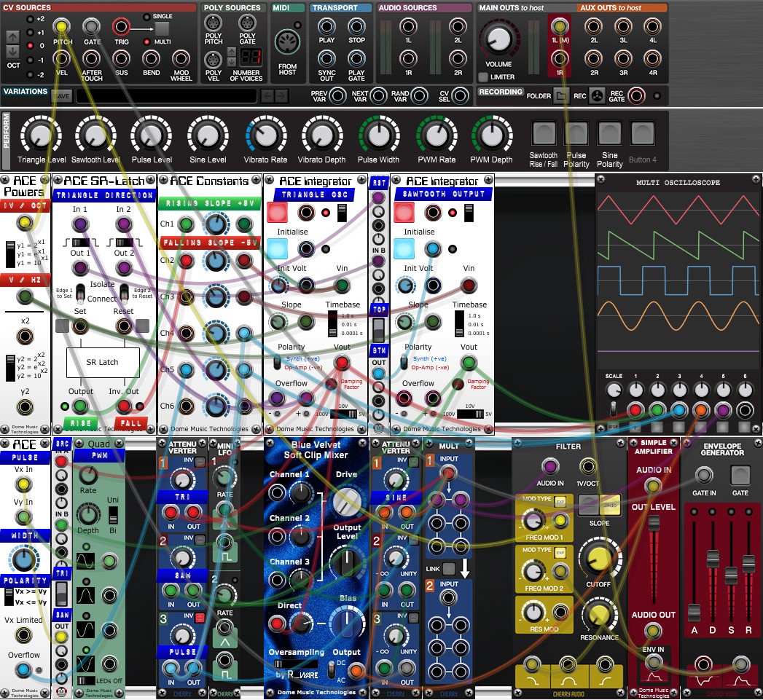Go to the next variation arrow
This screenshot has height=700, width=763.
tap(281, 96)
